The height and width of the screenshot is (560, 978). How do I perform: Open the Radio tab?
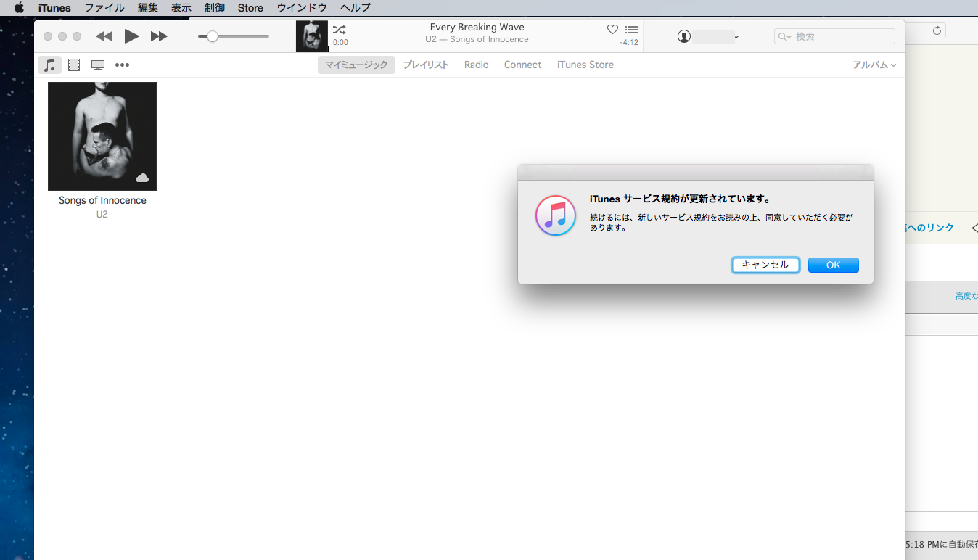coord(477,65)
